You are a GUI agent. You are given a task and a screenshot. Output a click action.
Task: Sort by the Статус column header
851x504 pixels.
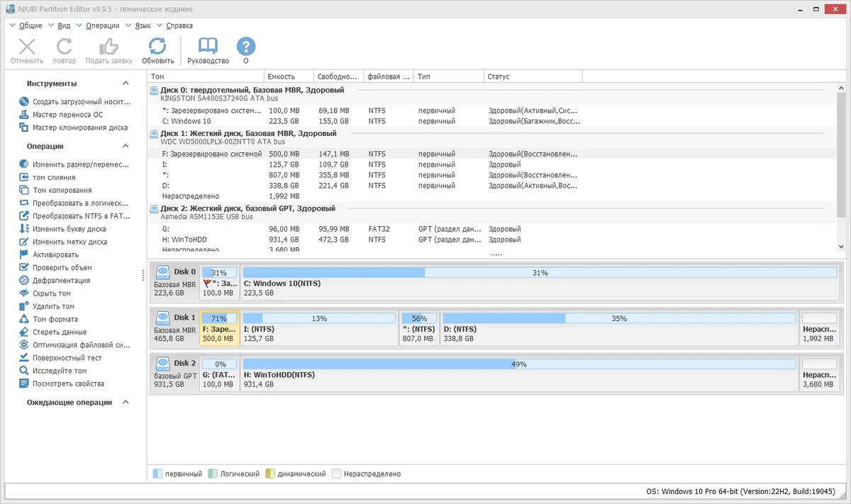pyautogui.click(x=533, y=77)
